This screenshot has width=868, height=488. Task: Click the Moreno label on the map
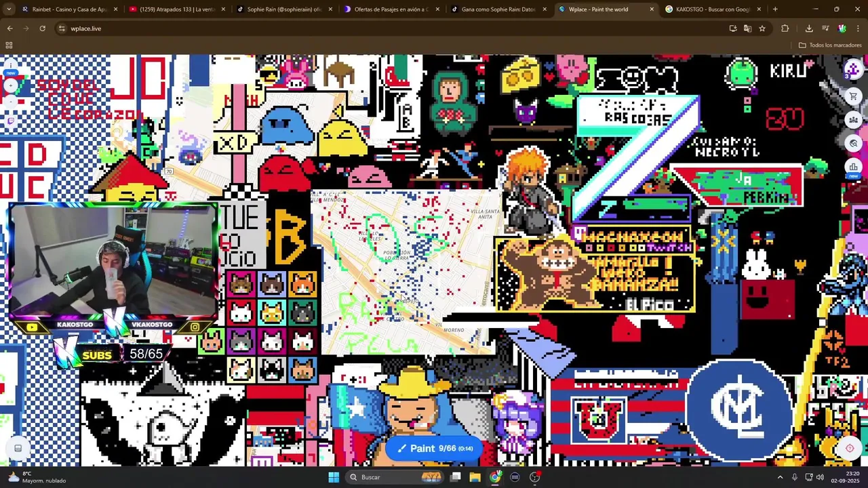[x=454, y=330]
